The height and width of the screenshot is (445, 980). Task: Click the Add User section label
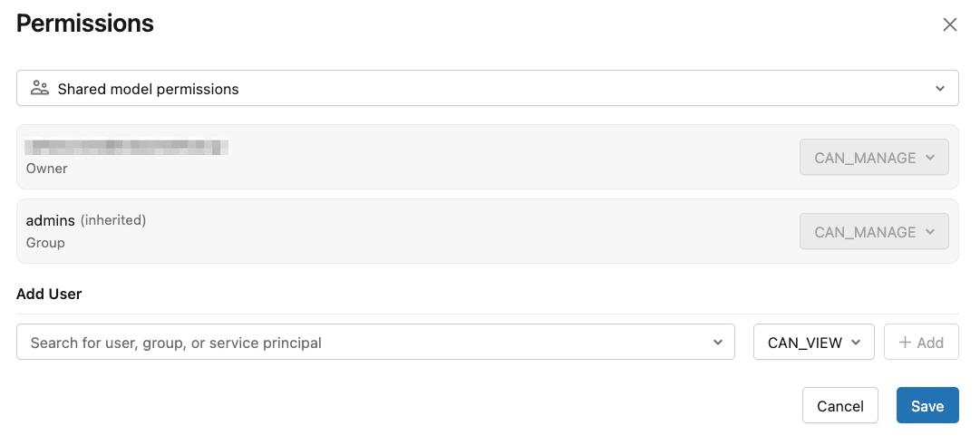click(x=49, y=294)
